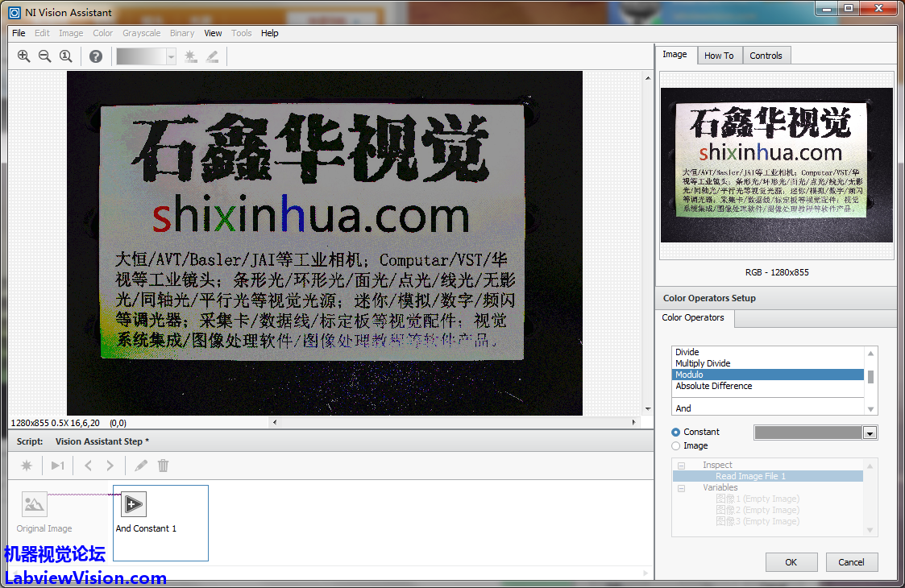Select the And Constant 1 step icon
This screenshot has height=588, width=905.
133,504
